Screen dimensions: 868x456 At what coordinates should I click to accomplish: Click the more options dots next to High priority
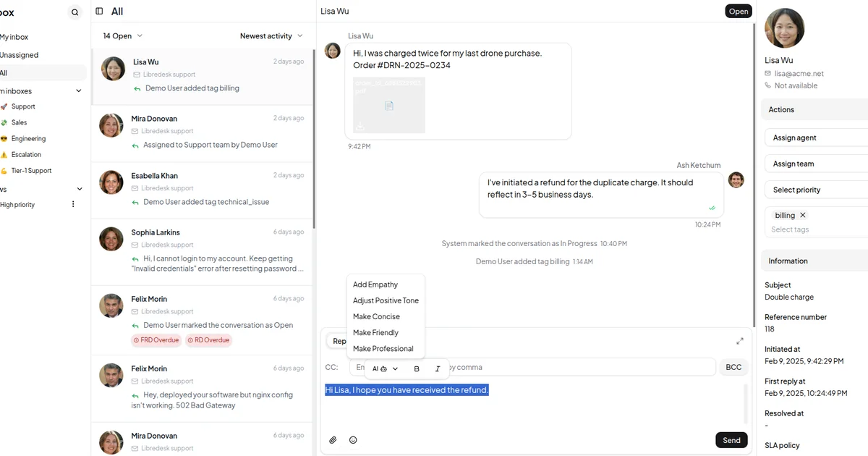coord(73,204)
